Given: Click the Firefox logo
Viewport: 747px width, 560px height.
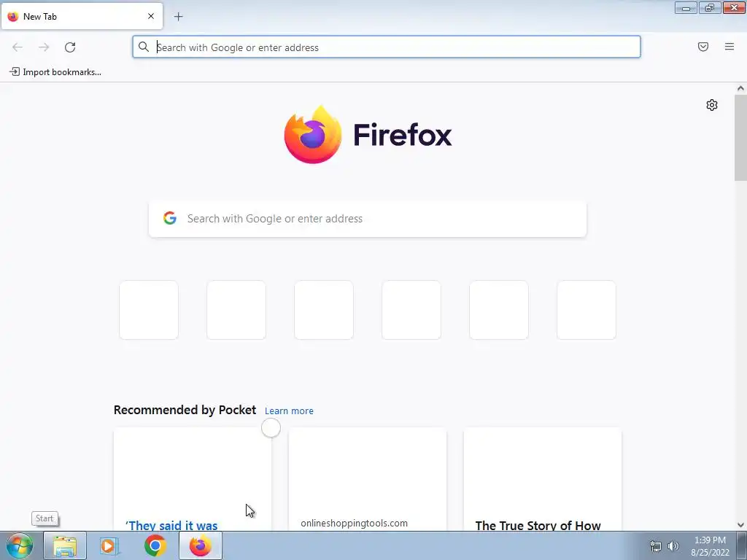Looking at the screenshot, I should 368,134.
